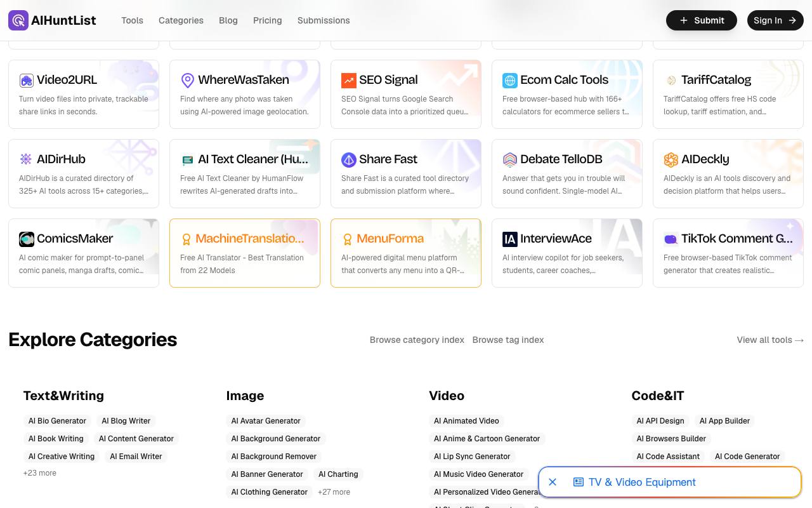Viewport: 812px width, 508px height.
Task: Select the AI Bio Generator tag
Action: pyautogui.click(x=57, y=421)
